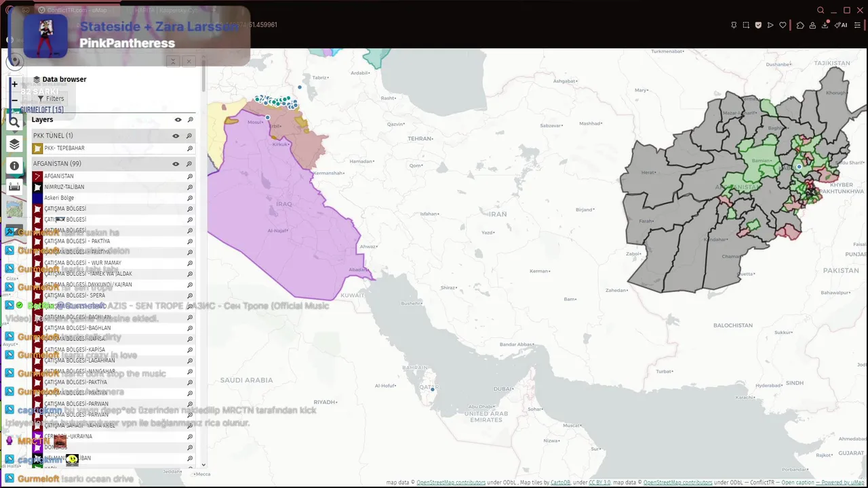Zoom to Askeri Bölge feature

(190, 198)
